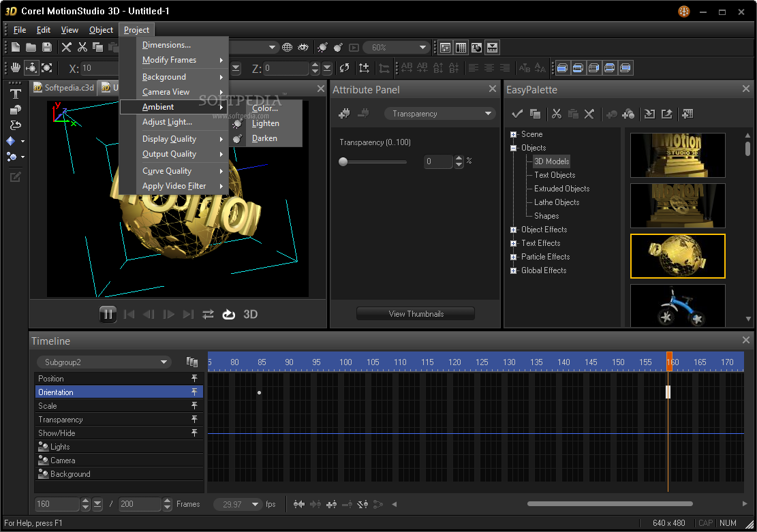This screenshot has height=532, width=757.
Task: Click the 3D mode button in player
Action: point(251,314)
